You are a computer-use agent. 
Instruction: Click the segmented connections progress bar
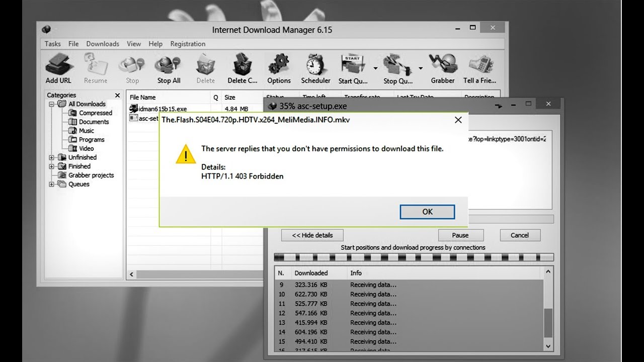[414, 257]
